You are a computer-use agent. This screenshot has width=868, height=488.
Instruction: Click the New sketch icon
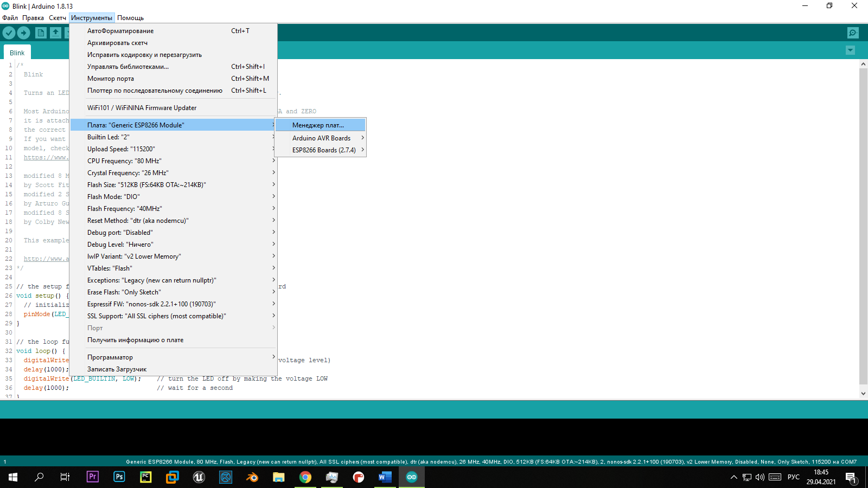[x=41, y=33]
